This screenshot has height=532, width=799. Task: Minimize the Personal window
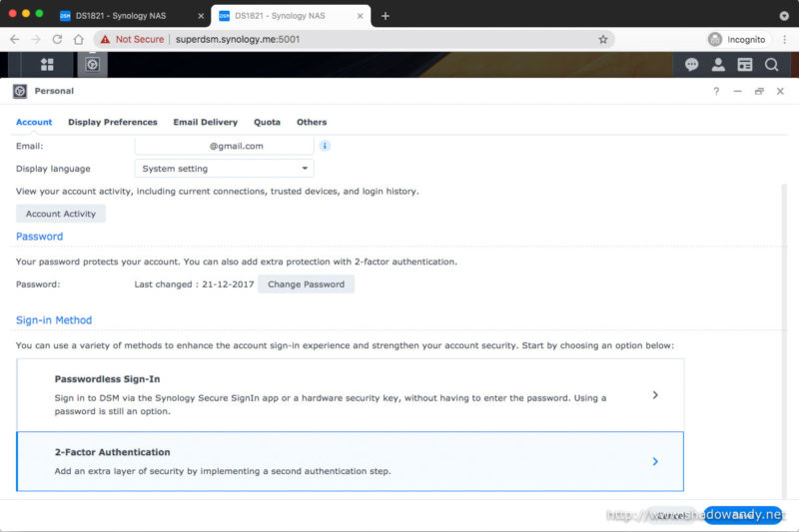pos(737,91)
